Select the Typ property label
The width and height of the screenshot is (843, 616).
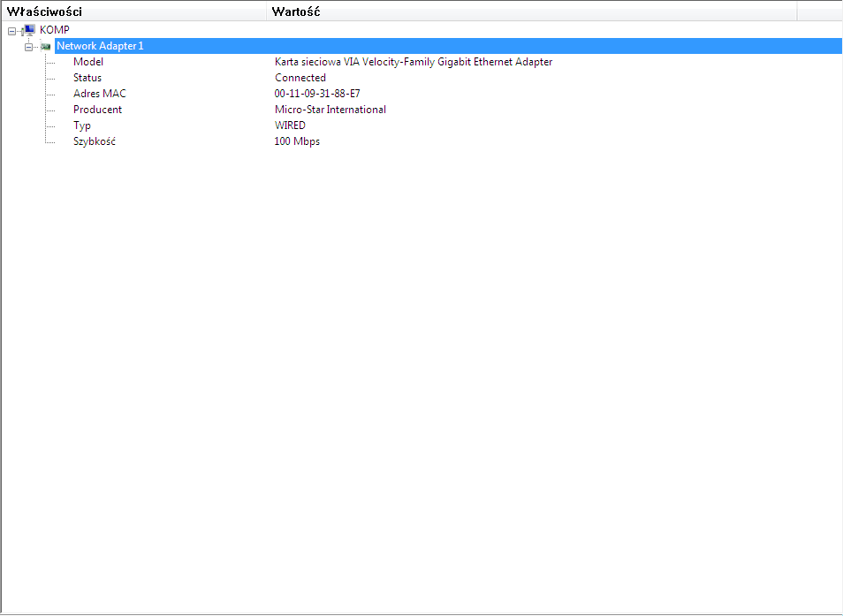click(81, 125)
